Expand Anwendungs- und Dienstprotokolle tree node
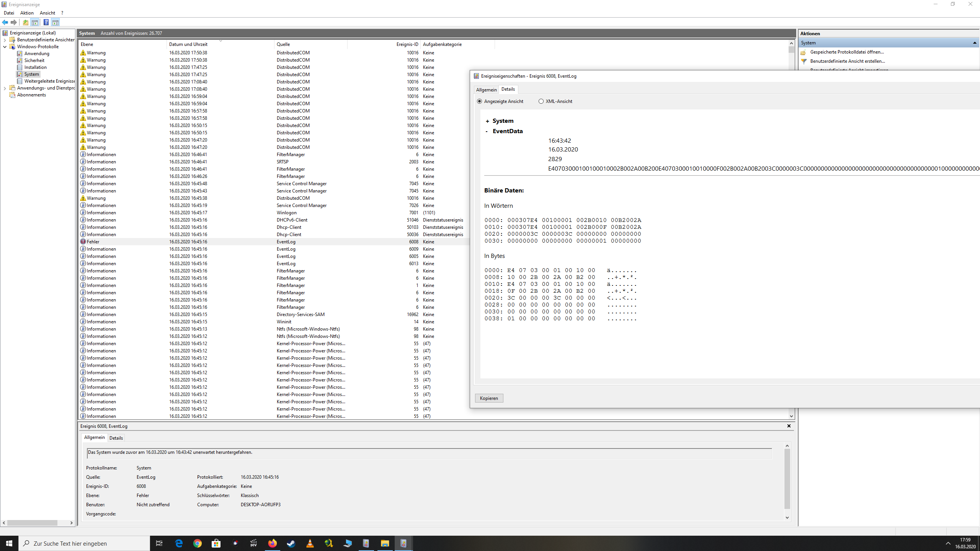980x551 pixels. [5, 88]
